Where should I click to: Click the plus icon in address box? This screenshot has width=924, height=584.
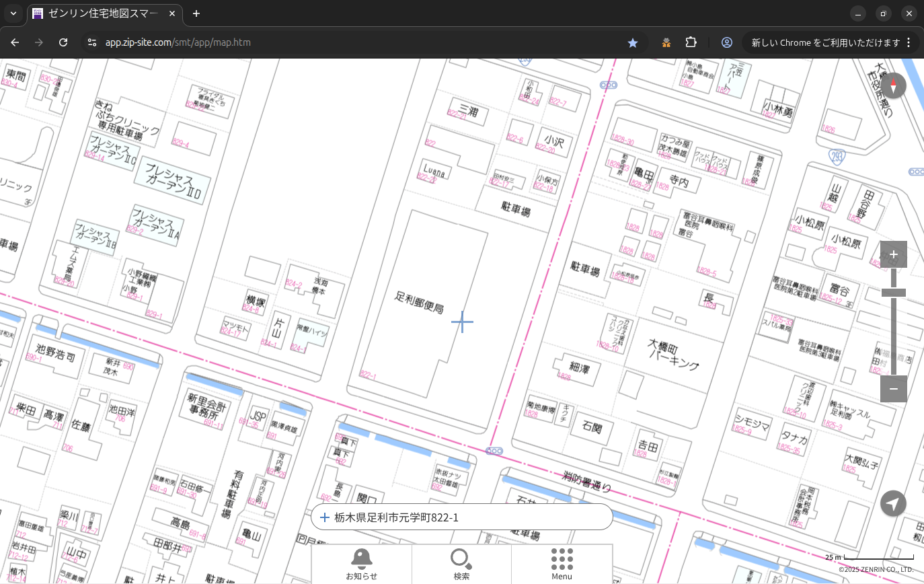click(324, 517)
